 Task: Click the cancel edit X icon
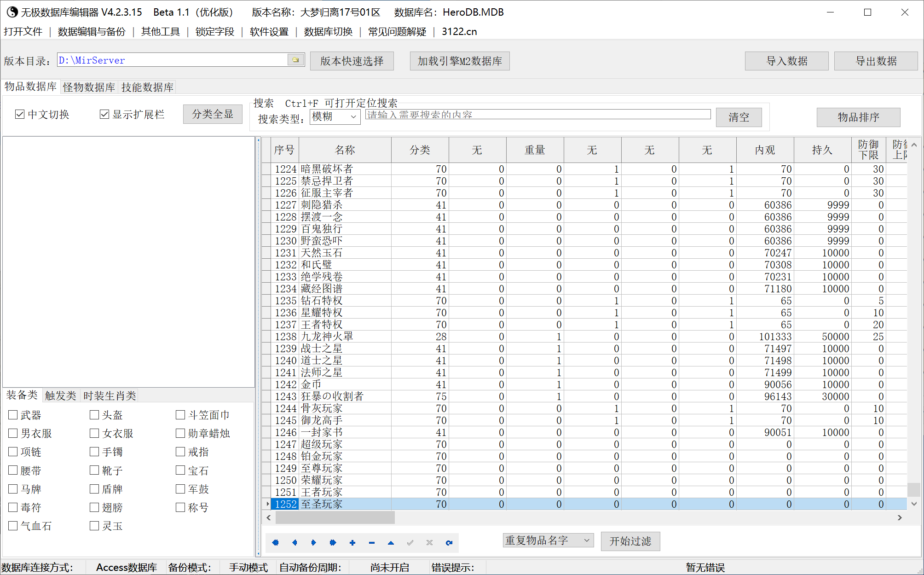tap(429, 543)
